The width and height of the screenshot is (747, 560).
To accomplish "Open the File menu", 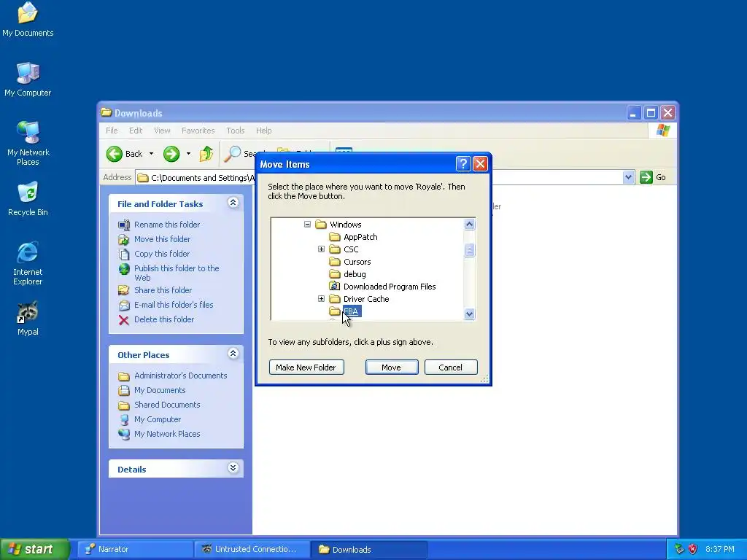I will (x=112, y=131).
